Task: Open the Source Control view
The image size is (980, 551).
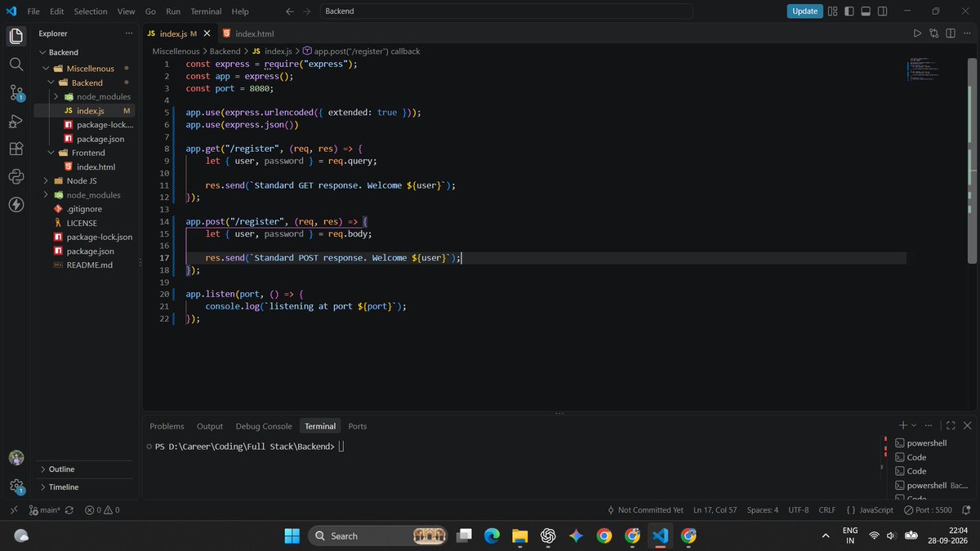Action: (16, 92)
